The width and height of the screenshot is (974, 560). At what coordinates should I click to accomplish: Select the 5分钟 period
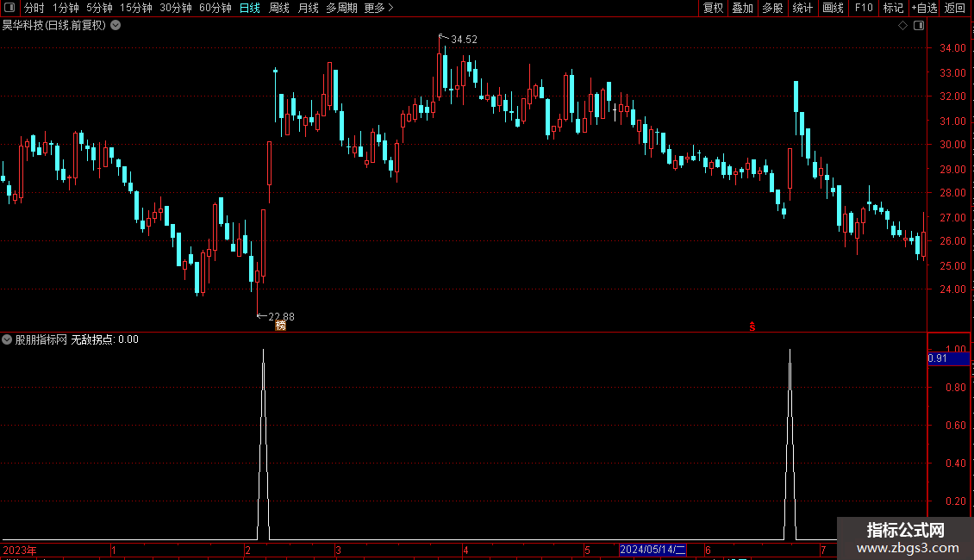point(99,8)
